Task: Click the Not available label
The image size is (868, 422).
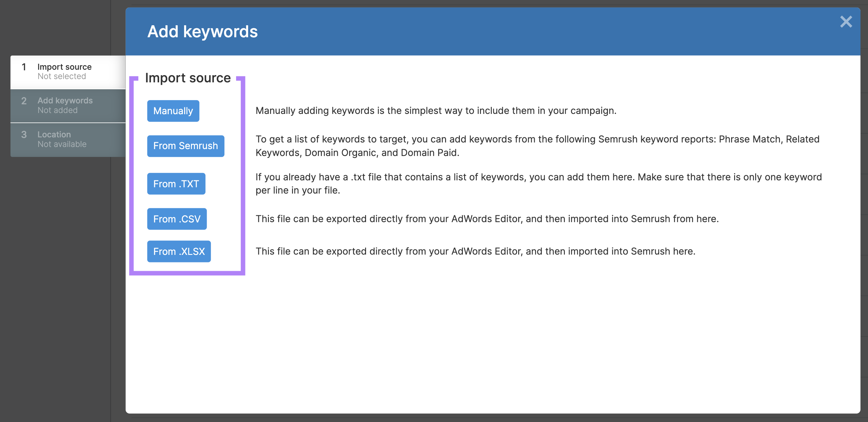Action: coord(62,144)
